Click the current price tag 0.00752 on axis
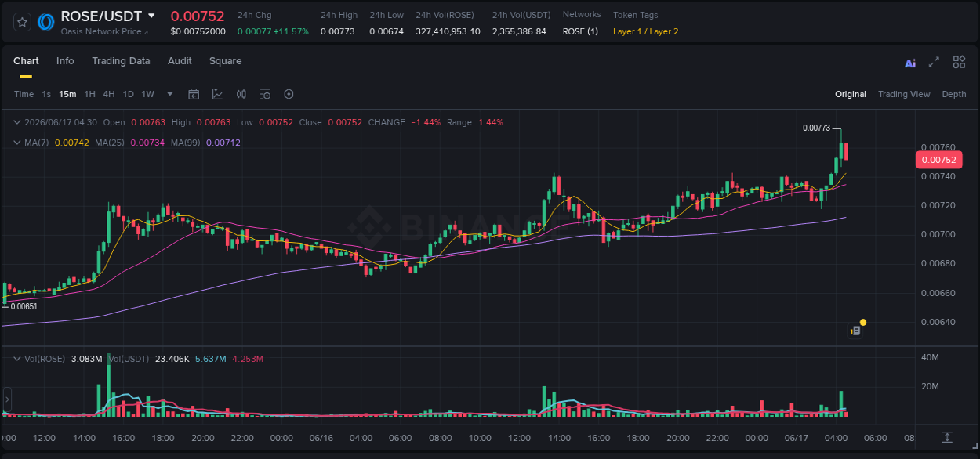 (x=938, y=160)
